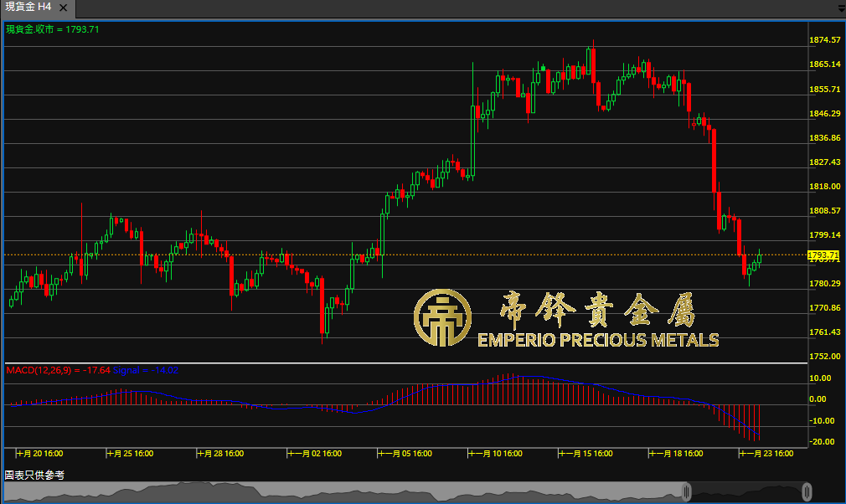846x504 pixels.
Task: Click the 十一月 05 16:00 time label
Action: click(405, 453)
